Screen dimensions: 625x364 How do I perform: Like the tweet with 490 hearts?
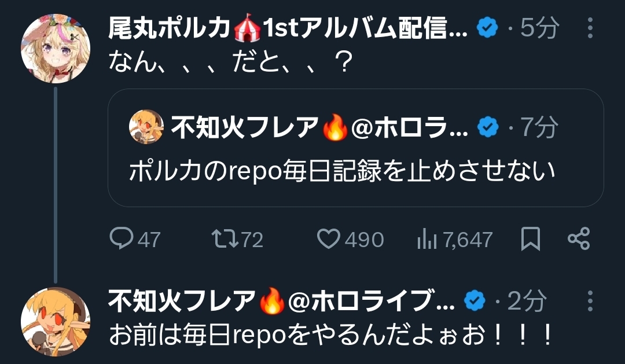(x=350, y=239)
